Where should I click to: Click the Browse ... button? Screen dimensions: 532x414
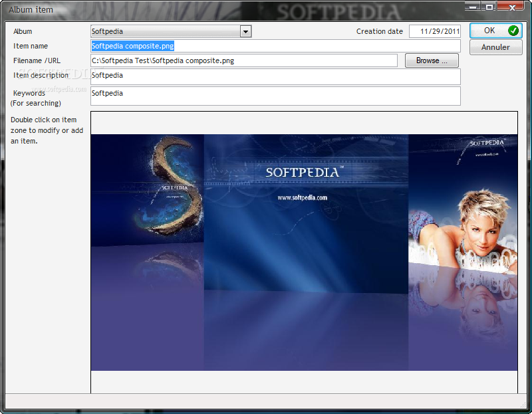tap(432, 60)
